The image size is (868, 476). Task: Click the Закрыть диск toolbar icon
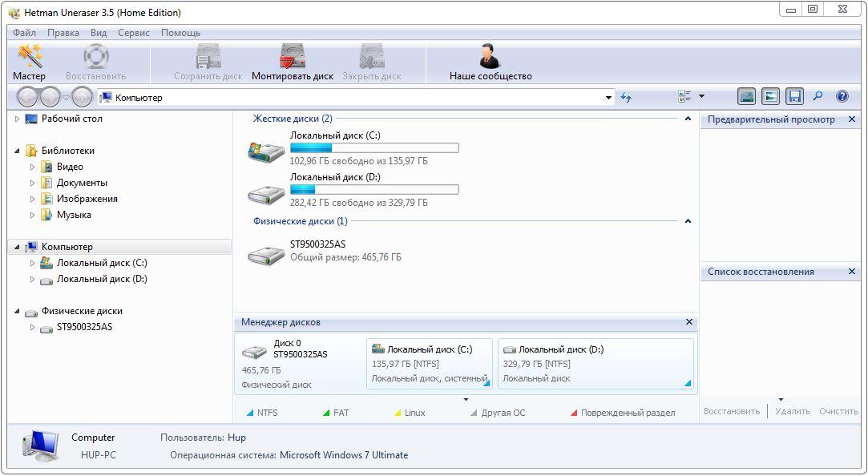click(371, 56)
